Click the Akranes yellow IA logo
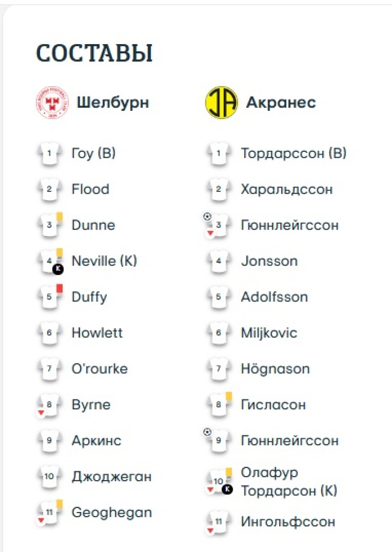This screenshot has width=392, height=552. point(221,102)
